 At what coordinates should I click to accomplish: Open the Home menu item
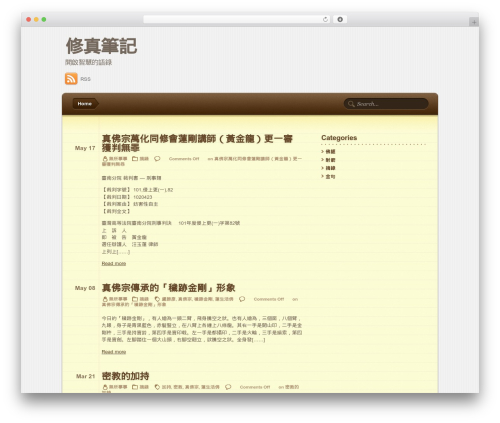click(x=85, y=104)
